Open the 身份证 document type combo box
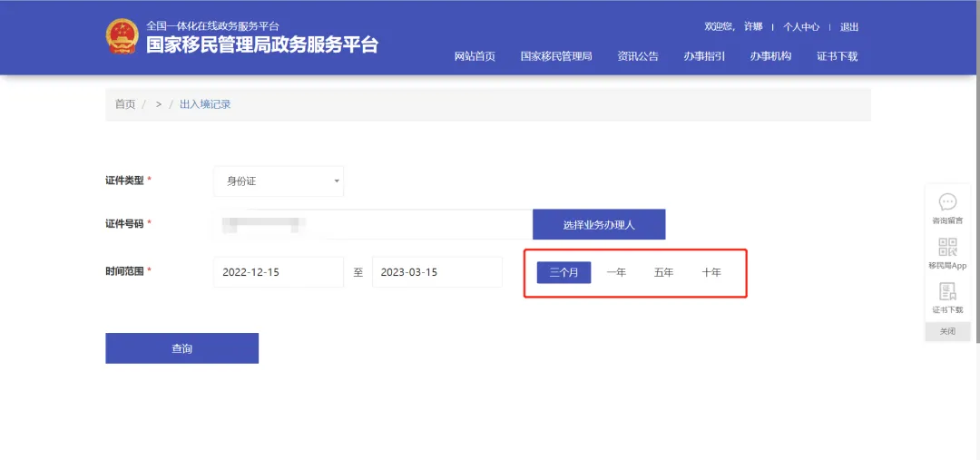 pyautogui.click(x=279, y=181)
